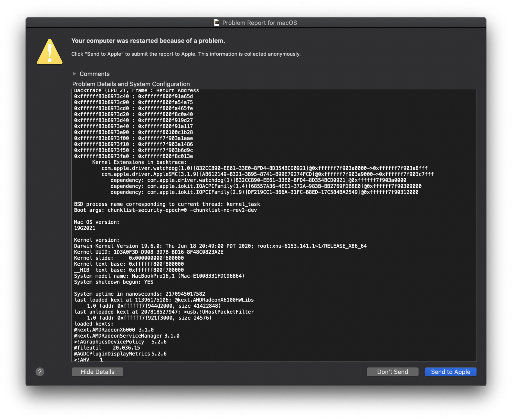
Task: Click the Boot args chunklist line
Action: 165,210
